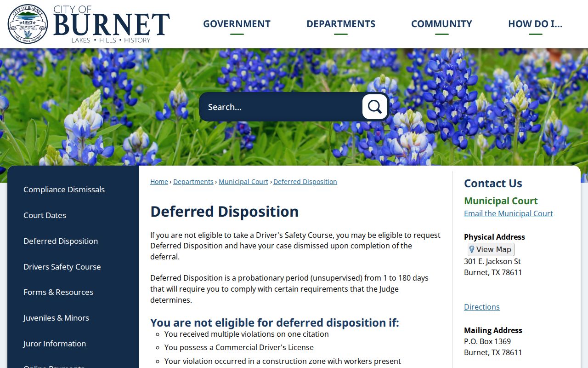Open the How Do I... menu
Image resolution: width=588 pixels, height=368 pixels.
[535, 24]
